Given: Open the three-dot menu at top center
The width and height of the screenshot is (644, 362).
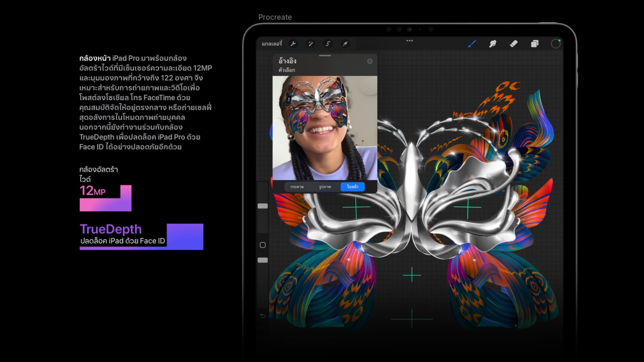Looking at the screenshot, I should click(x=409, y=41).
